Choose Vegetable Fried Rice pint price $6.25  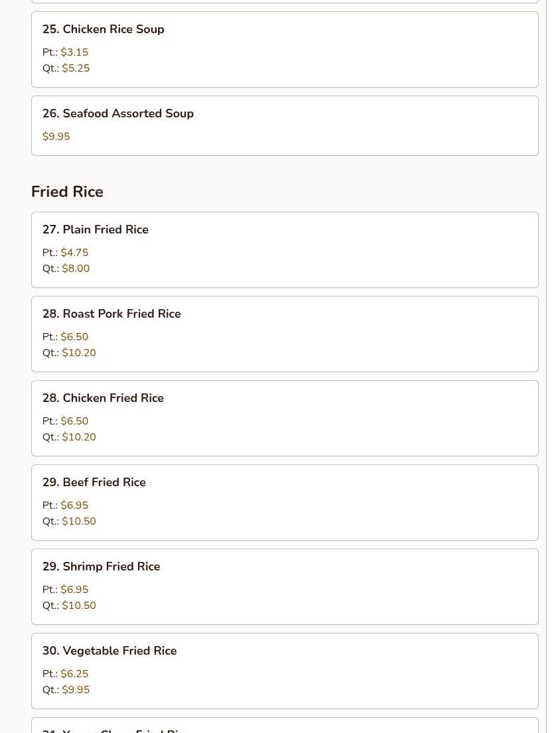tap(74, 674)
